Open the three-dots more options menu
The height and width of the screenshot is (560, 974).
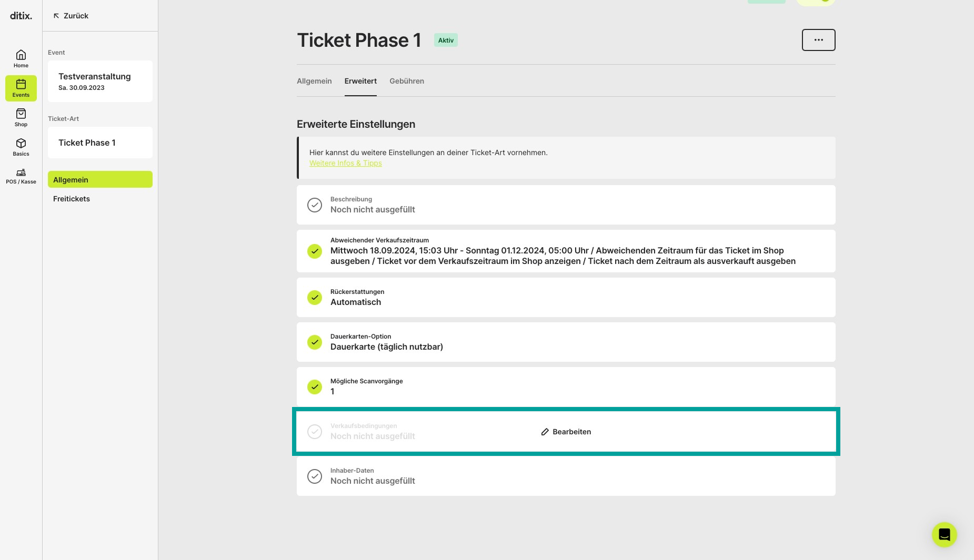pyautogui.click(x=818, y=40)
